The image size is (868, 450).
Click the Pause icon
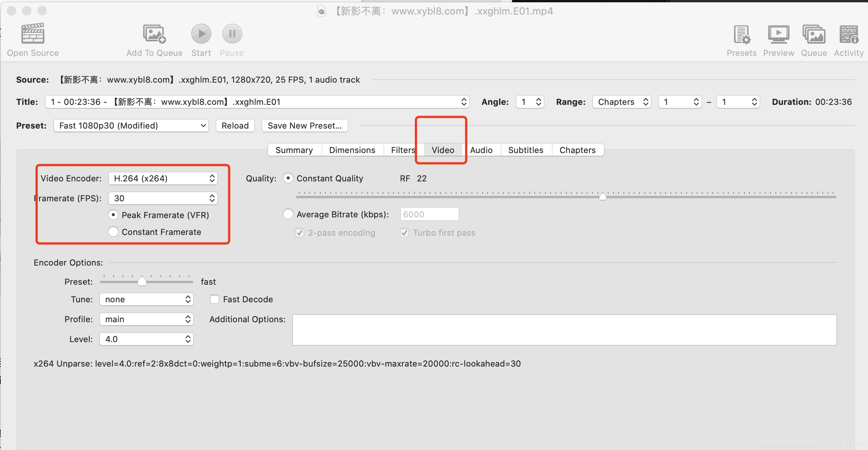pos(231,34)
